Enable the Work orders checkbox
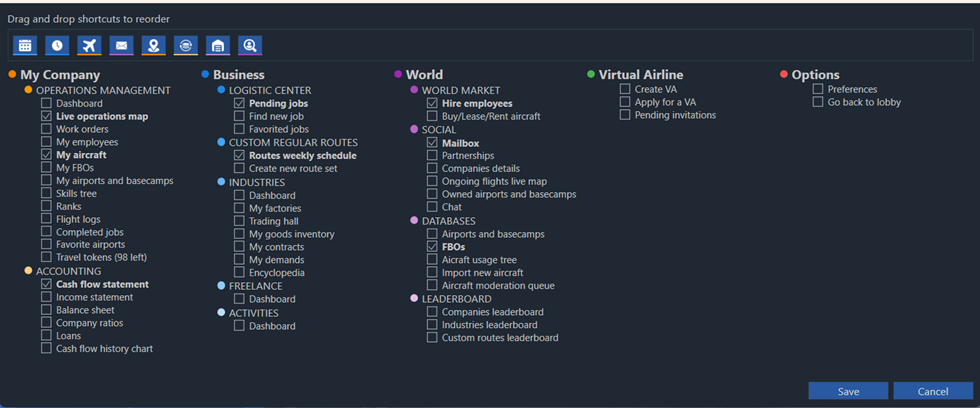 [47, 129]
